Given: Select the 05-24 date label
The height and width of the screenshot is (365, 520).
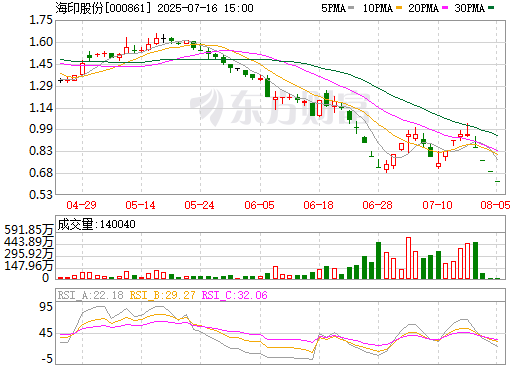Looking at the screenshot, I should pos(199,205).
